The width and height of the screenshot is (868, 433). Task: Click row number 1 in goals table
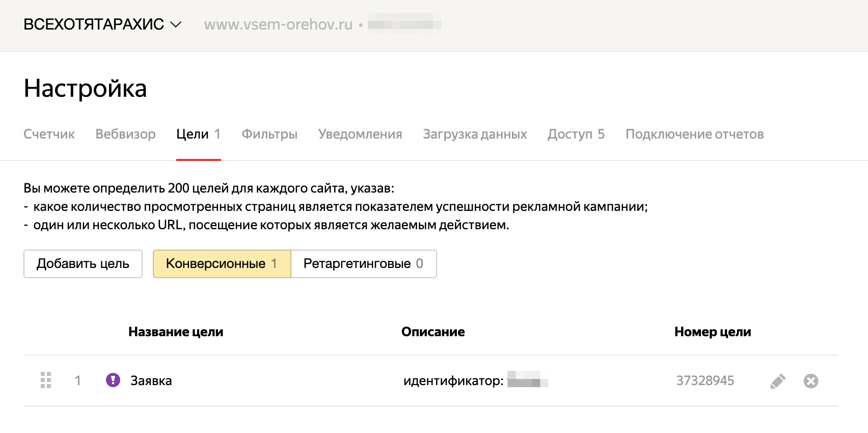pos(78,381)
